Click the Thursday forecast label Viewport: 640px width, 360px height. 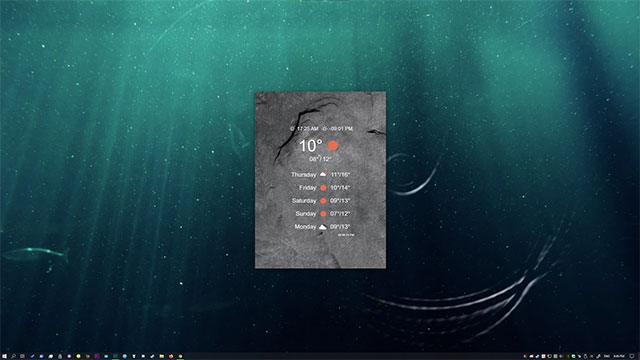(x=304, y=175)
